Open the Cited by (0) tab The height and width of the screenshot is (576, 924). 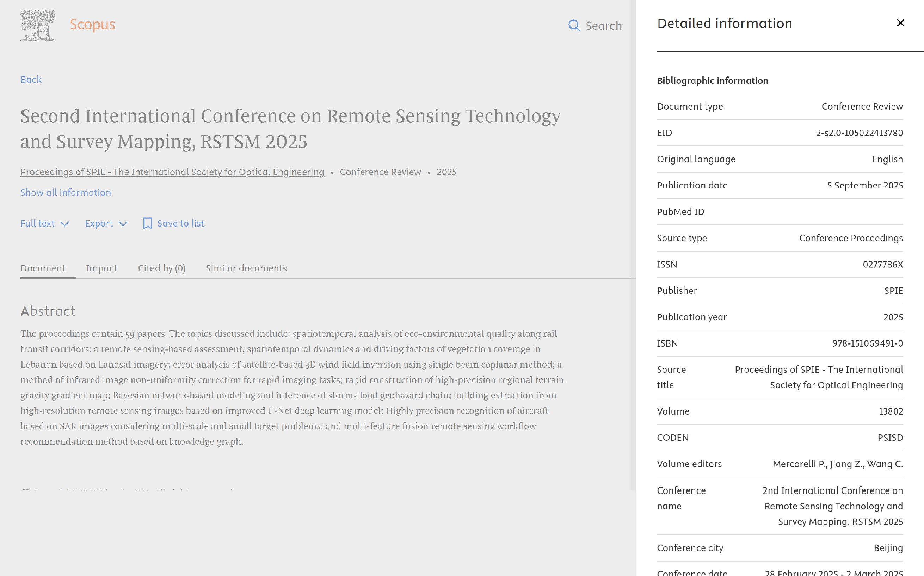(x=161, y=268)
